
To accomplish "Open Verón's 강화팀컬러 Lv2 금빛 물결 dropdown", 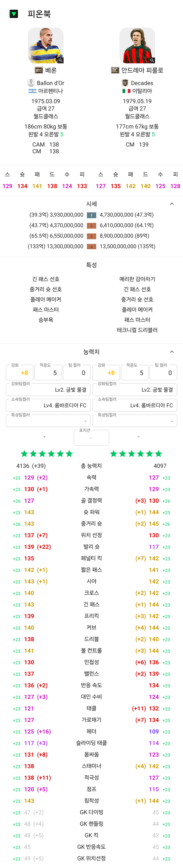I will (48, 389).
